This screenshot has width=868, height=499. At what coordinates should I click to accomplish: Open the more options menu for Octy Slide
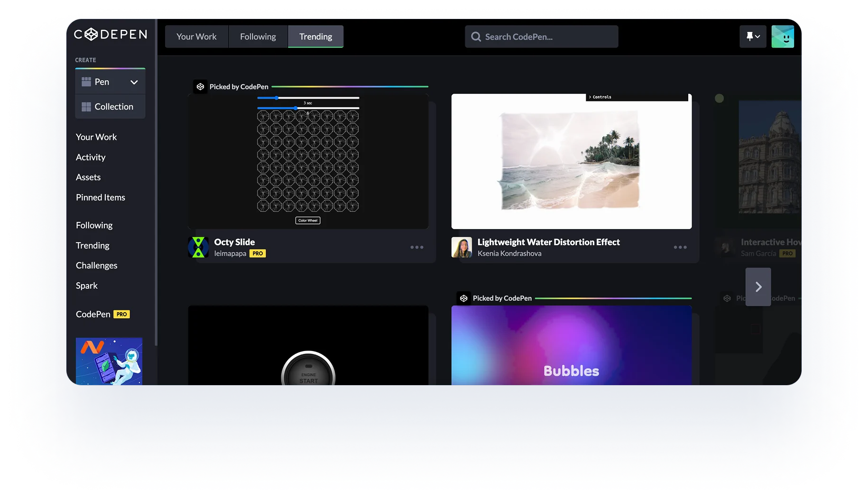point(417,247)
